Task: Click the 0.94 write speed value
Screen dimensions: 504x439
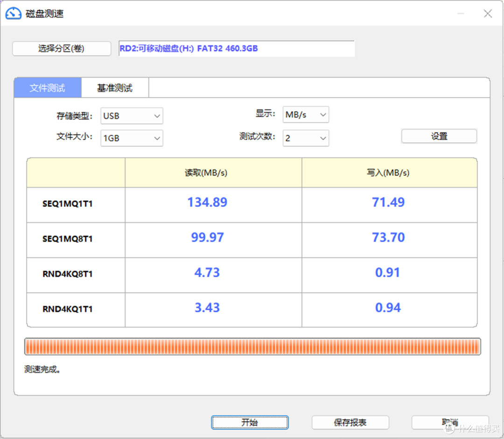Action: (x=388, y=307)
